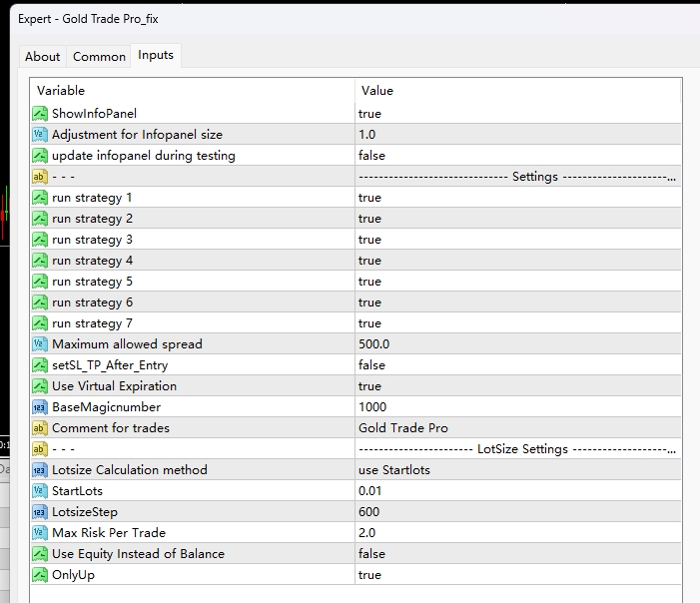Select the 'run strategy 3' variable name
Image resolution: width=700 pixels, height=603 pixels.
click(x=93, y=240)
